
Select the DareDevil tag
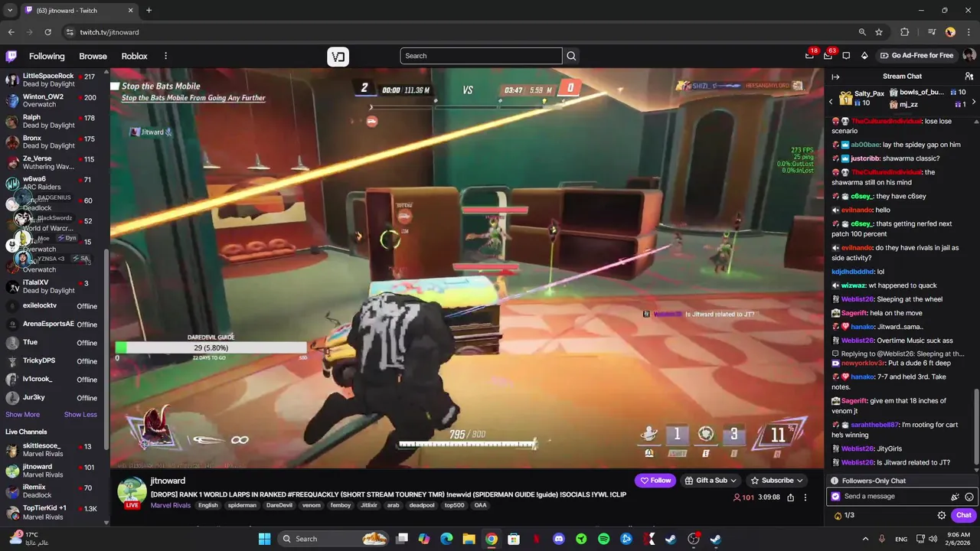[279, 505]
